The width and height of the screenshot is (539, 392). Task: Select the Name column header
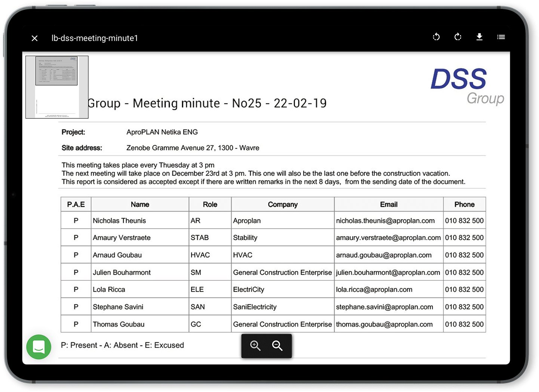pyautogui.click(x=140, y=205)
